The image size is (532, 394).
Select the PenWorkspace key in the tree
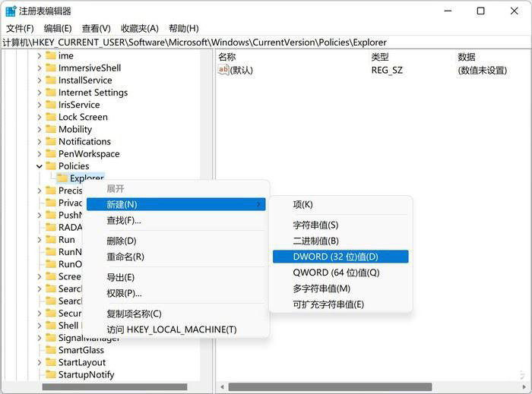pyautogui.click(x=89, y=154)
